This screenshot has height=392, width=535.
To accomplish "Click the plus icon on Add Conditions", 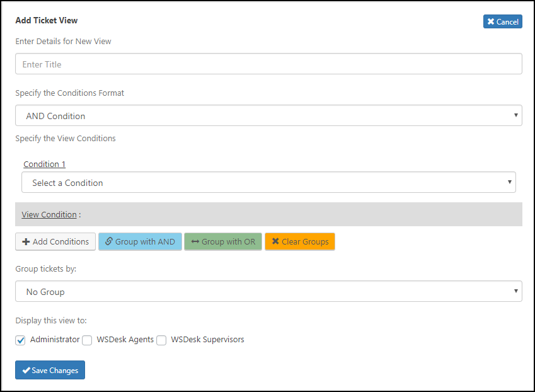I will [x=26, y=242].
